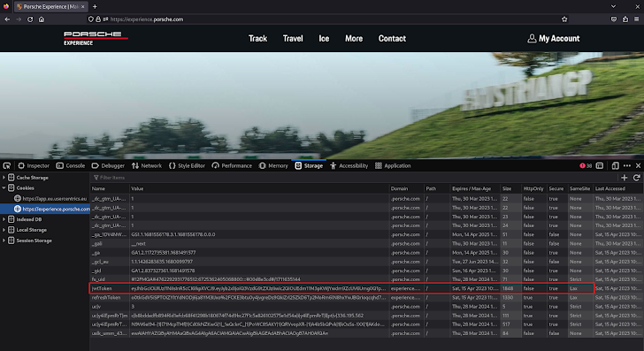The image size is (644, 351).
Task: Click the Cache Storage database icon
Action: pos(11,178)
